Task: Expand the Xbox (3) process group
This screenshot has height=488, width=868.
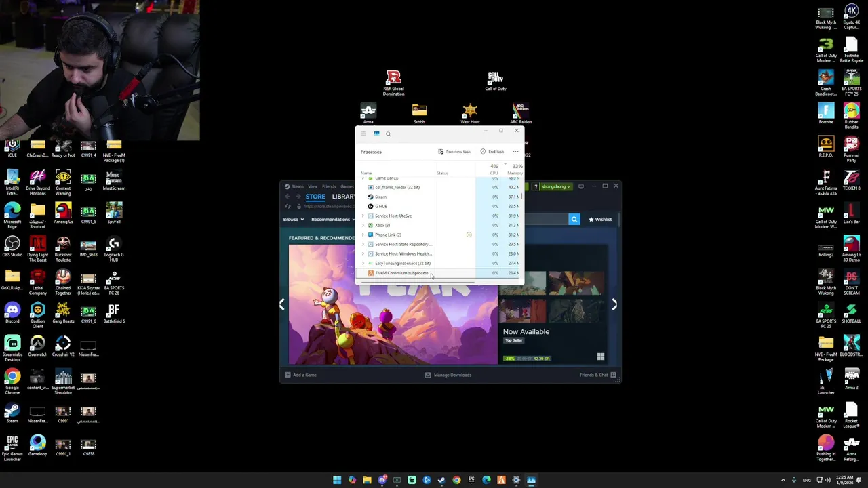Action: pos(363,225)
